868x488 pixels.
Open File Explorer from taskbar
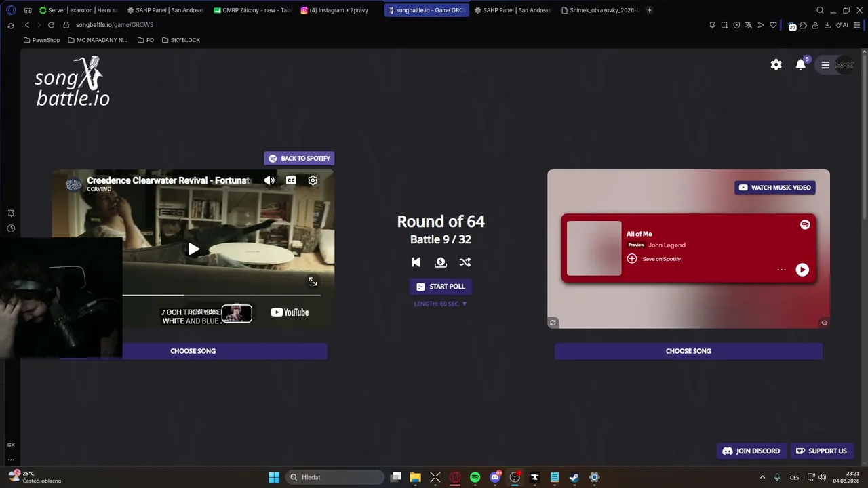pyautogui.click(x=416, y=477)
